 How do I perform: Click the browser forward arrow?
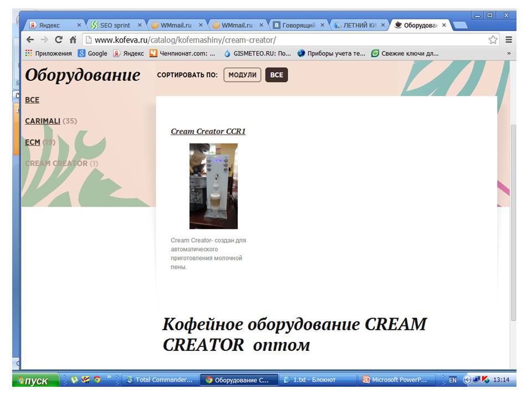[x=44, y=40]
